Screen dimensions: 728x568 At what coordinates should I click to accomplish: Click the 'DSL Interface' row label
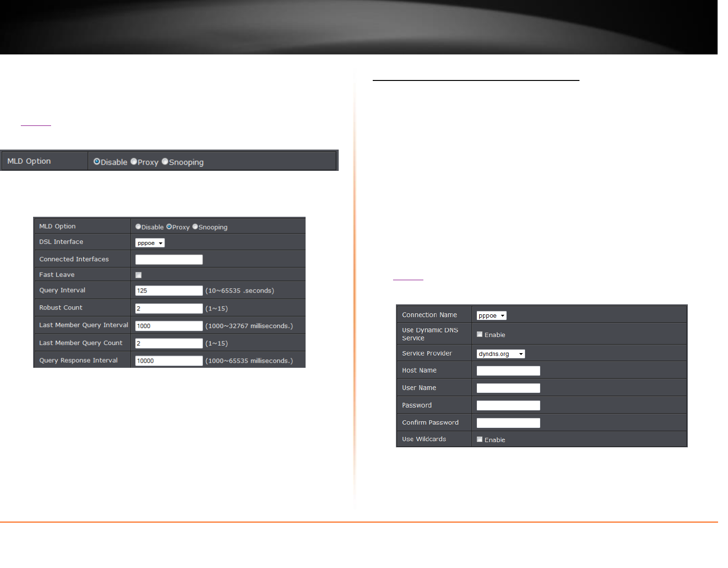click(61, 241)
